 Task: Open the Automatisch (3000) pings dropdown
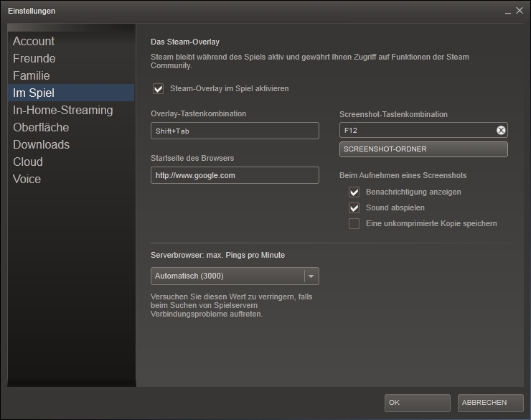click(227, 276)
